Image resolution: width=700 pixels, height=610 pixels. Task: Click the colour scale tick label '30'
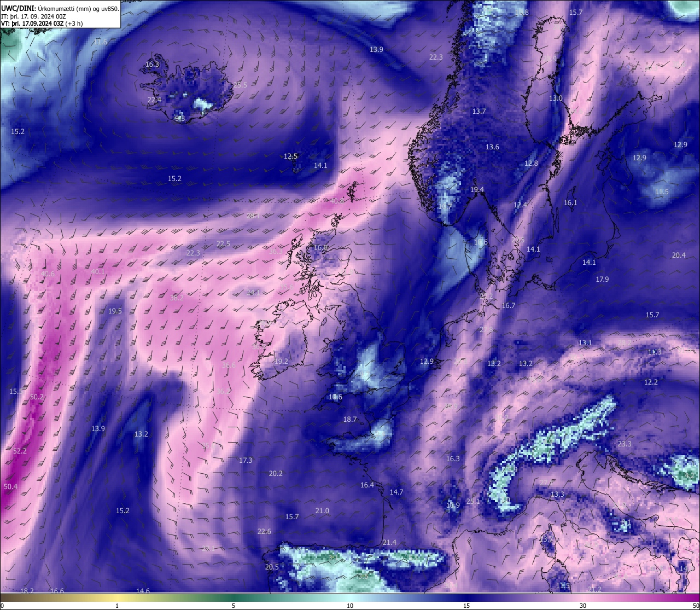(x=583, y=605)
